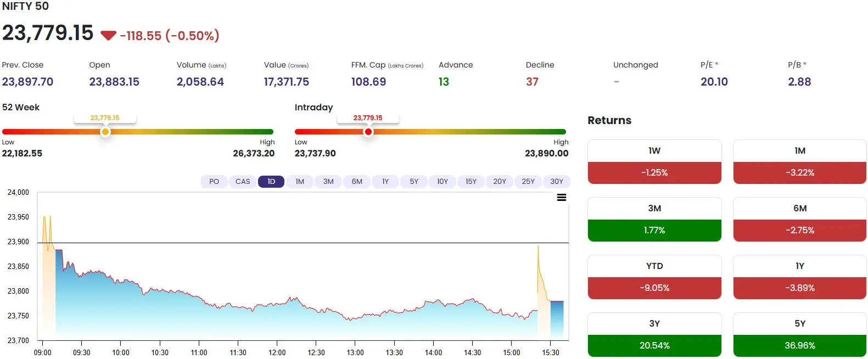Open the 1M returns card
Viewport: 868px width, 359px height.
[x=800, y=162]
